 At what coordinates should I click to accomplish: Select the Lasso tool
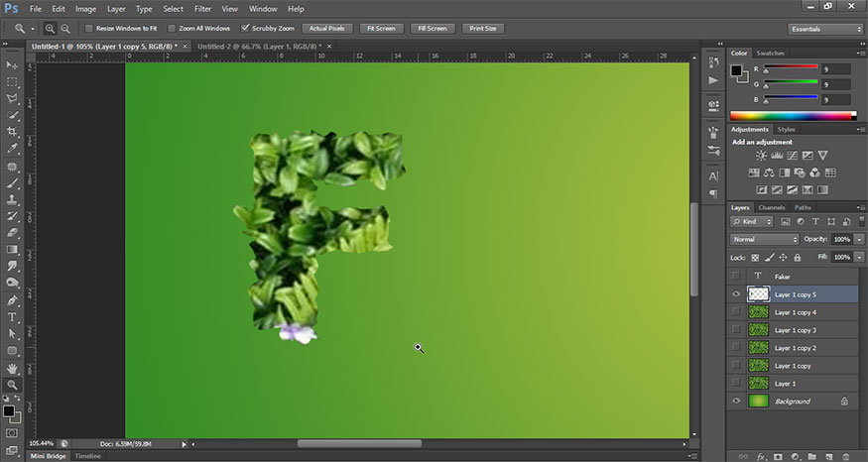pyautogui.click(x=12, y=98)
